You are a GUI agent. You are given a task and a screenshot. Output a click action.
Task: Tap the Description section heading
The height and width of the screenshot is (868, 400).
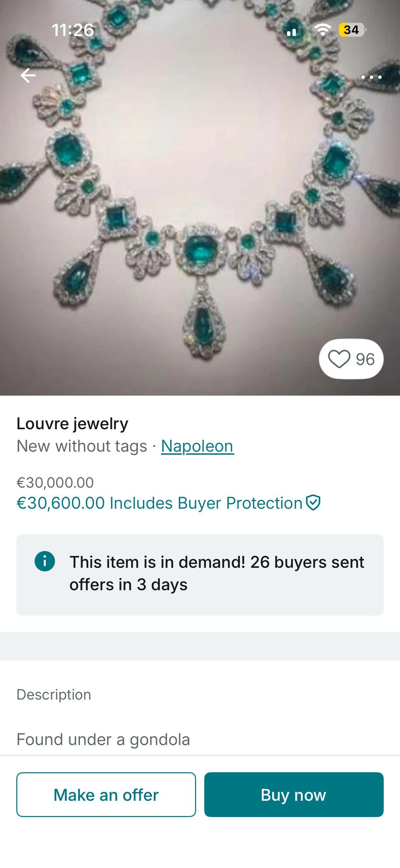pyautogui.click(x=54, y=694)
